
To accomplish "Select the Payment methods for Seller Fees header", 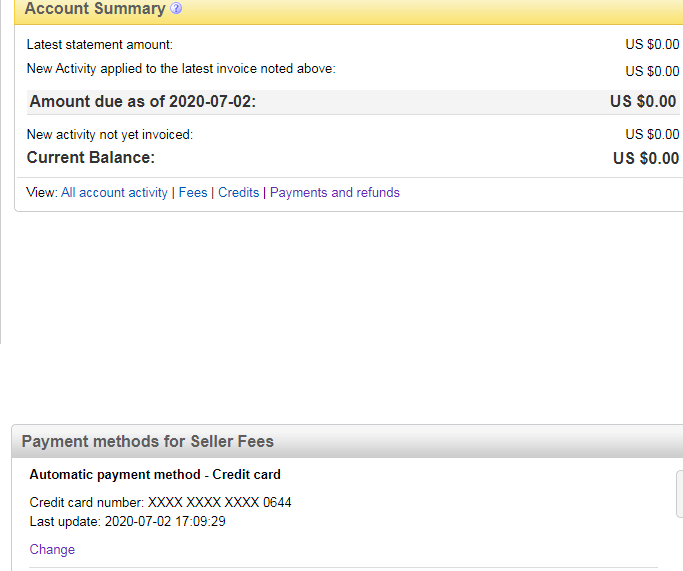I will tap(147, 441).
